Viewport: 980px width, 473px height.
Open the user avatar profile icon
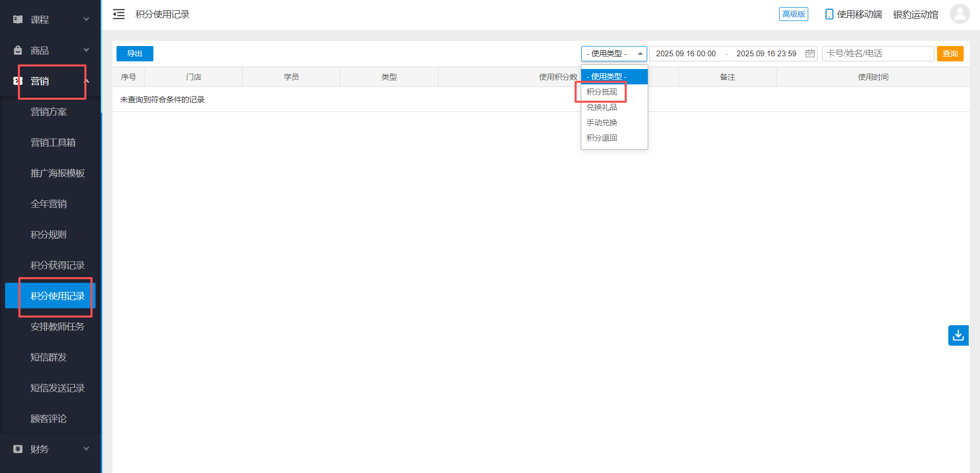click(x=959, y=14)
